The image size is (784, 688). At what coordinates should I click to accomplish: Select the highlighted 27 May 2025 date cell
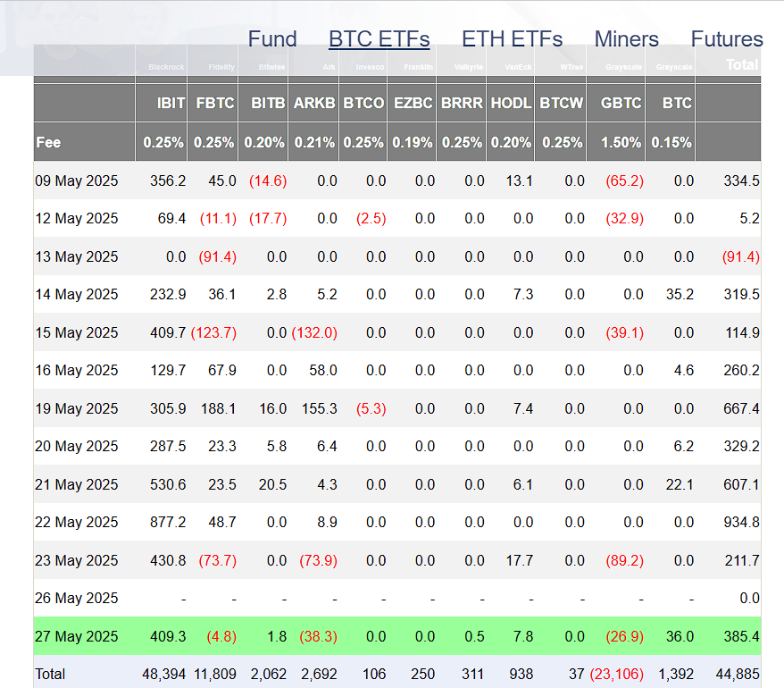point(77,636)
